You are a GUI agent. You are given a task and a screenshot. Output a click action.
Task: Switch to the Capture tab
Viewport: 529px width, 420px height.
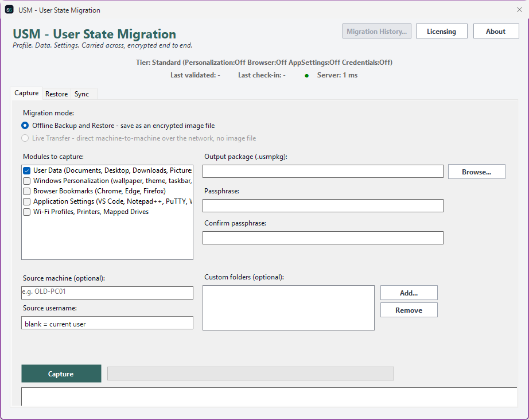coord(26,93)
